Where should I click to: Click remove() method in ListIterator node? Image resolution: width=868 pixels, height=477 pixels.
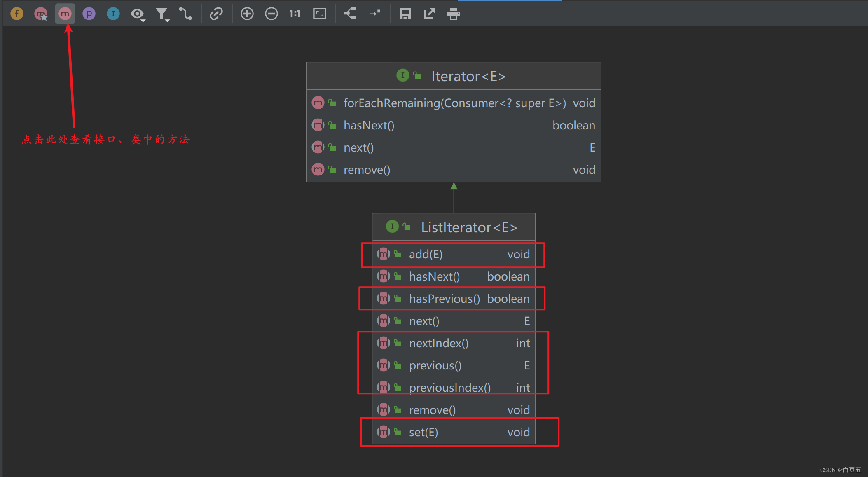(x=454, y=410)
